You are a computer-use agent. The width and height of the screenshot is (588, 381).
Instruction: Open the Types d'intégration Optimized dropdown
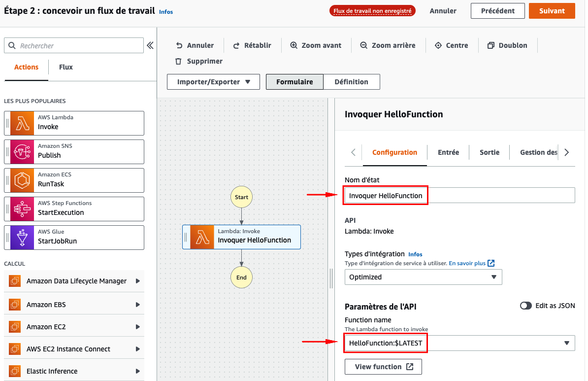[x=424, y=277]
